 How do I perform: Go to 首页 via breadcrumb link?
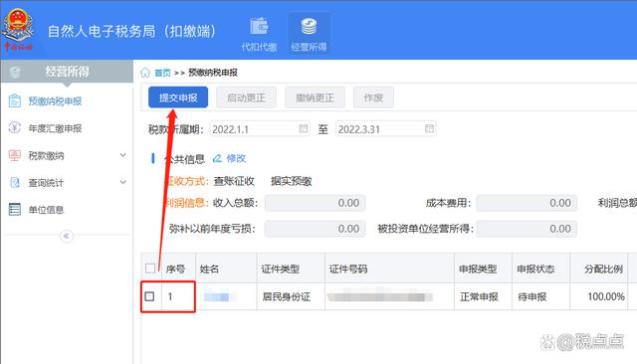tap(162, 73)
